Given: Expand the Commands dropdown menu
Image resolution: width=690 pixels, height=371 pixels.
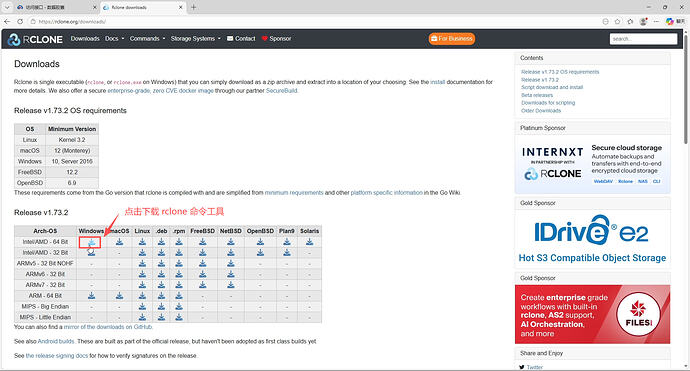Looking at the screenshot, I should coord(147,39).
